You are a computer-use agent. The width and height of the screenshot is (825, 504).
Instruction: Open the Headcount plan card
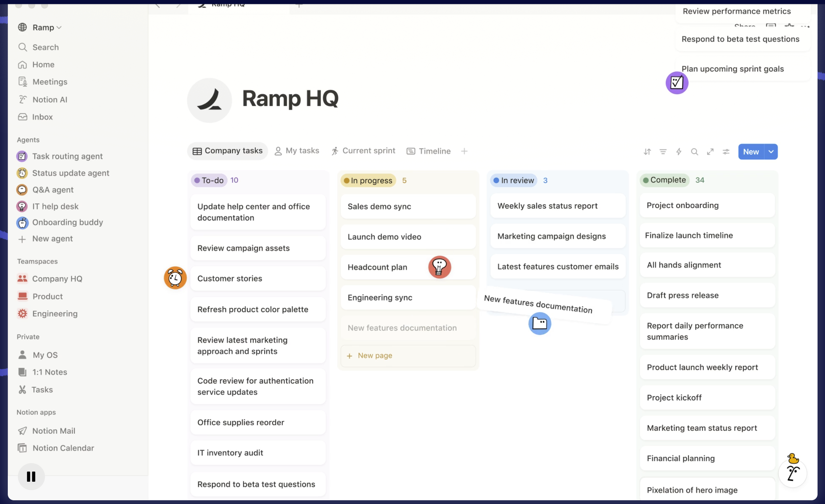coord(408,267)
